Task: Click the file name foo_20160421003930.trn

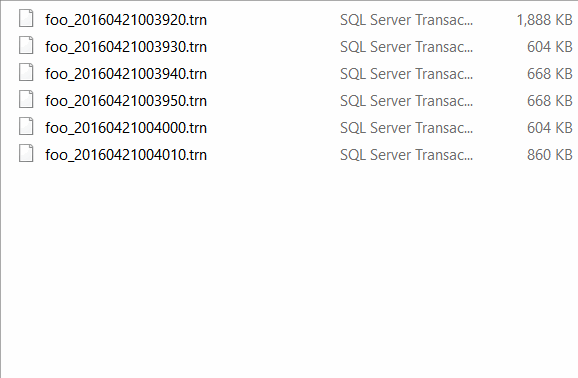Action: tap(126, 47)
